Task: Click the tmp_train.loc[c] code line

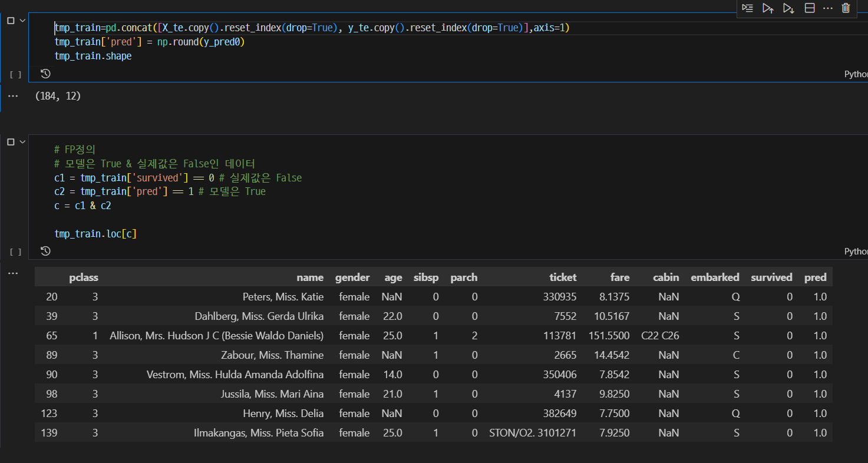Action: [x=95, y=234]
